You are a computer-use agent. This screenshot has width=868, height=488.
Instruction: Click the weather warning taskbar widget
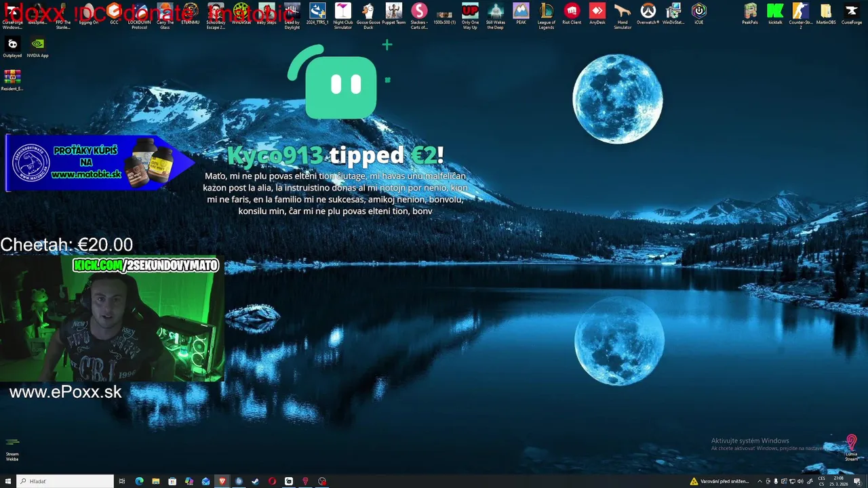[x=719, y=481]
